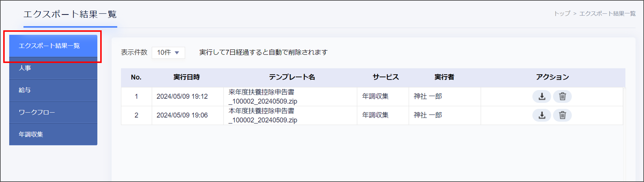Viewport: 644px width, 182px height.
Task: Delete row 1 export result
Action: 562,96
